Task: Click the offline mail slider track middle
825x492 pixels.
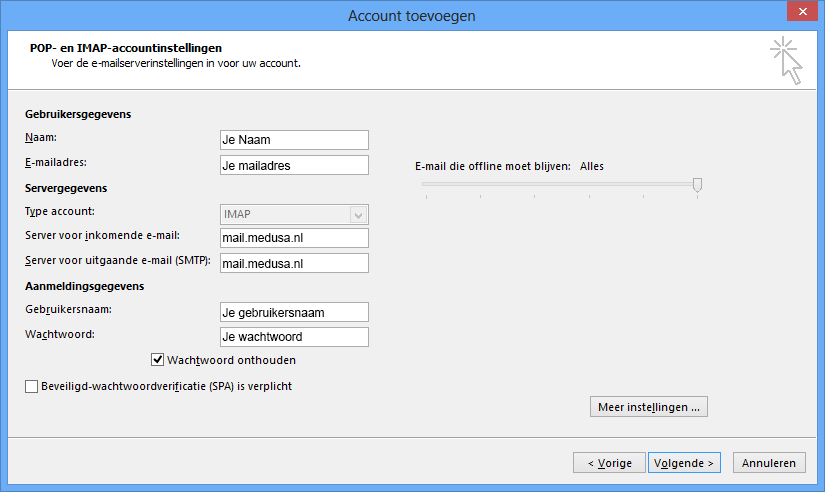Action: (560, 184)
